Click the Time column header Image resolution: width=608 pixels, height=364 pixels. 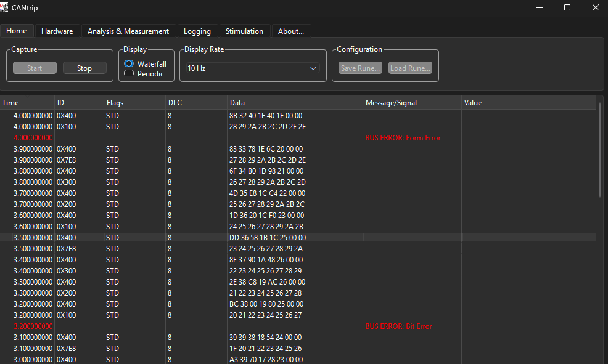[27, 103]
